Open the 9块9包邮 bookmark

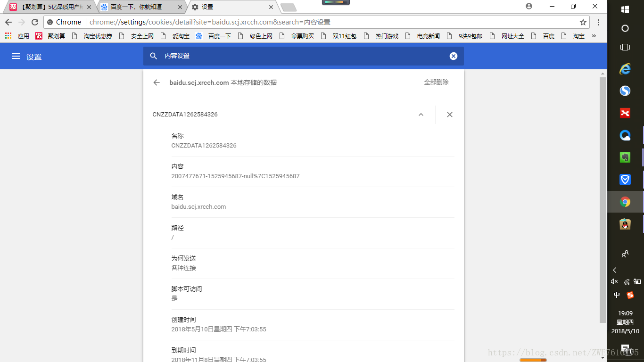pos(464,36)
